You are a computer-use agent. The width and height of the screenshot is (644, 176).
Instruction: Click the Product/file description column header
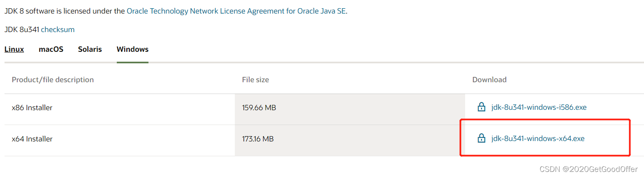53,79
